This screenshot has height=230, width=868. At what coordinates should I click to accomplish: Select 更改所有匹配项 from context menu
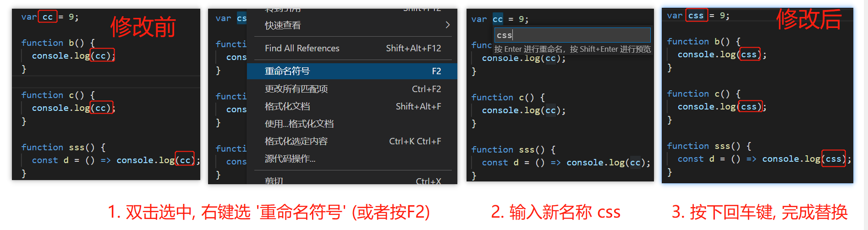click(x=352, y=89)
